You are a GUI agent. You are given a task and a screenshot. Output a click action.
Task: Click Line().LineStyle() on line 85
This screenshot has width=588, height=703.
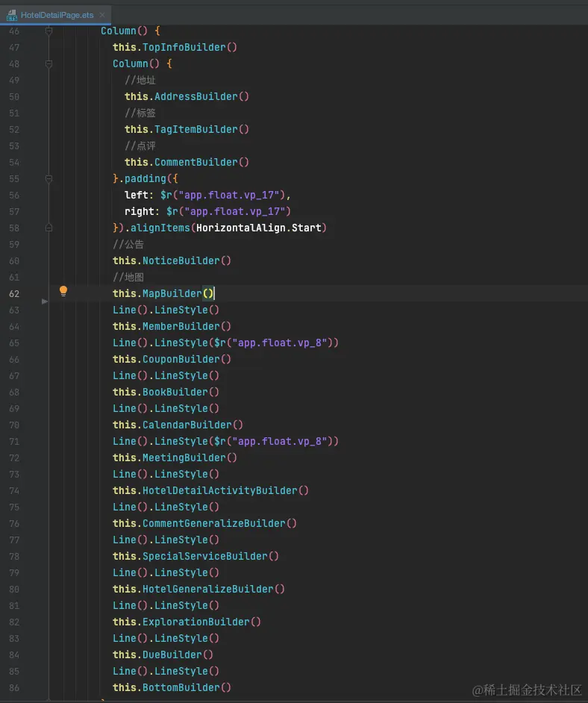click(x=166, y=671)
